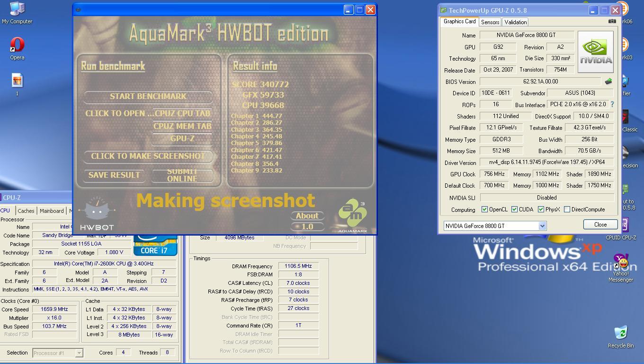Screen dimensions: 644x364
Task: Click the Command Rate value 1T
Action: coord(298,325)
